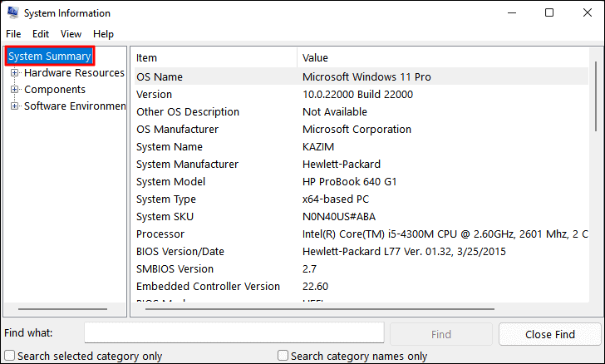Image resolution: width=605 pixels, height=364 pixels.
Task: Select System Summary in the tree
Action: pyautogui.click(x=49, y=56)
